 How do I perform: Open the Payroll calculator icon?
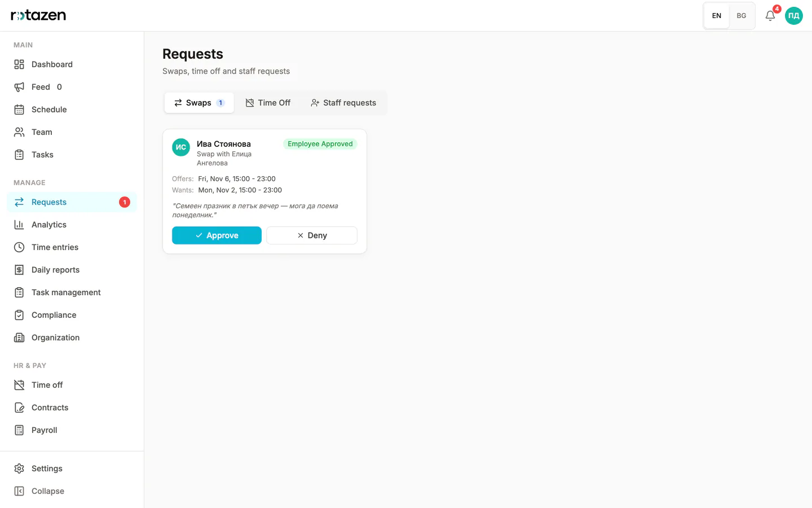(19, 430)
